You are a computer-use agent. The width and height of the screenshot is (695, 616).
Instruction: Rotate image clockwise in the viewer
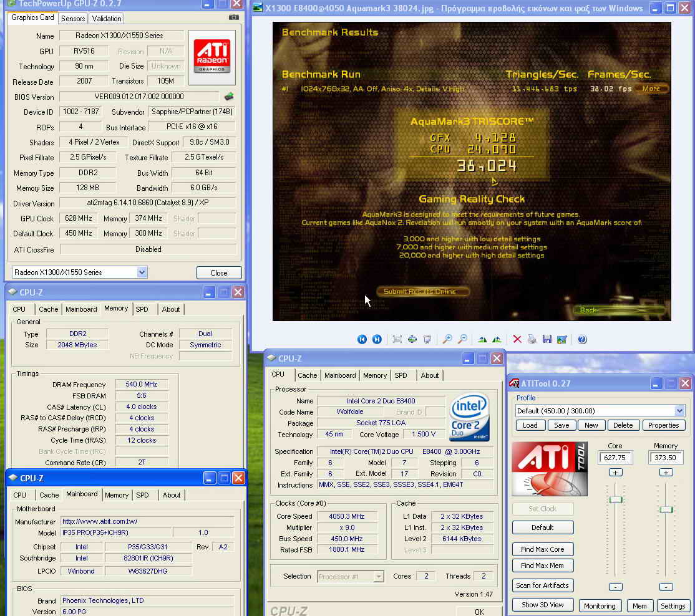482,339
